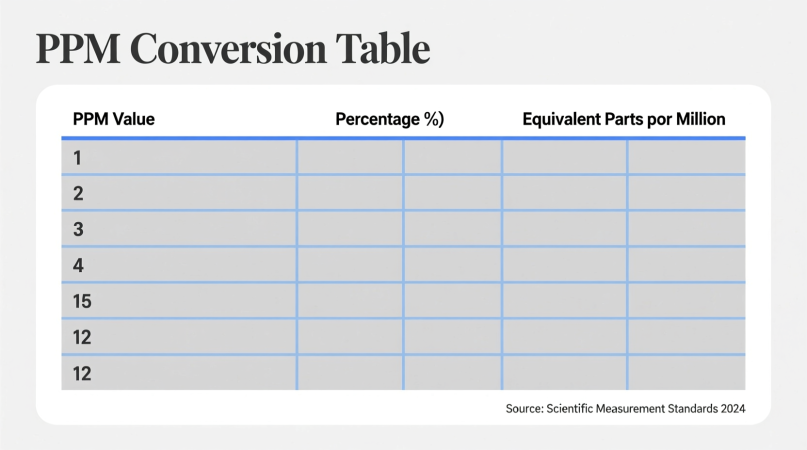The width and height of the screenshot is (807, 450).
Task: Click the PPM Conversion Table title
Action: pyautogui.click(x=233, y=50)
